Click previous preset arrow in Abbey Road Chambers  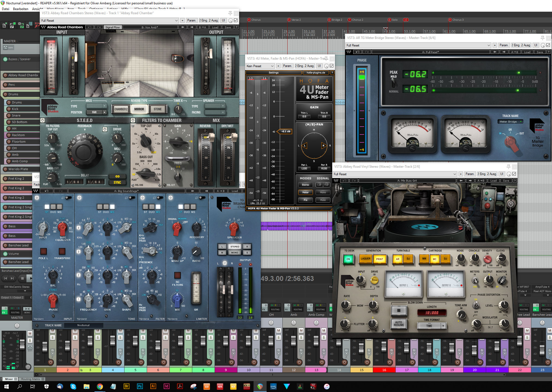183,27
